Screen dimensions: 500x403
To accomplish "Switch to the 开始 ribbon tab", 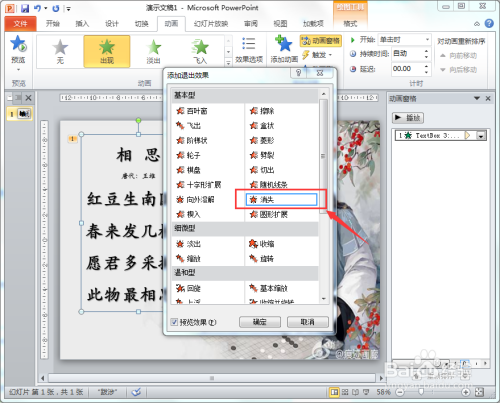I will click(52, 23).
